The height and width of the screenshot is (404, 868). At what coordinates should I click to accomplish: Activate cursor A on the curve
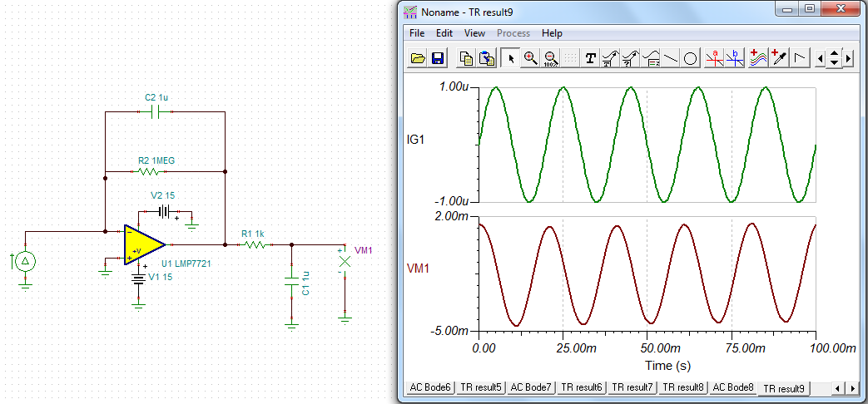click(714, 58)
